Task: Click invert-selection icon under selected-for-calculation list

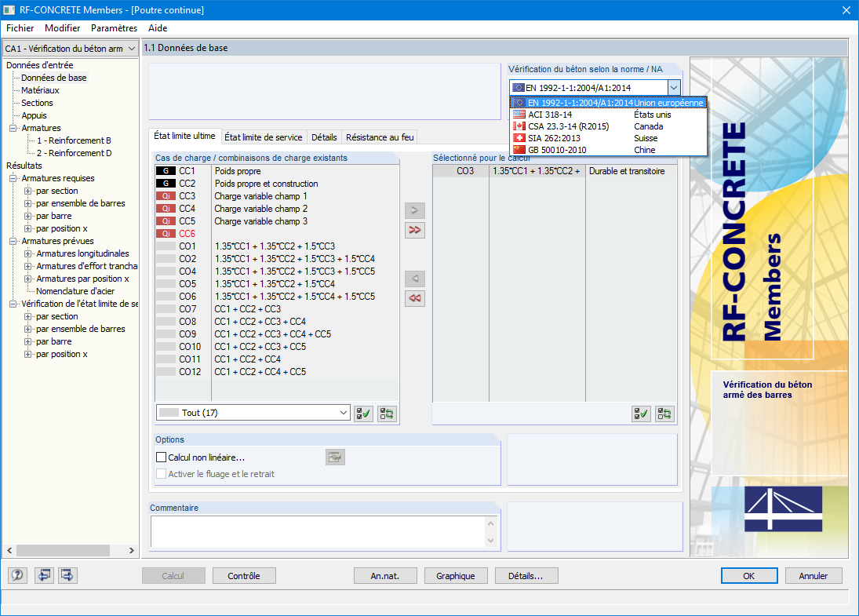Action: click(664, 414)
